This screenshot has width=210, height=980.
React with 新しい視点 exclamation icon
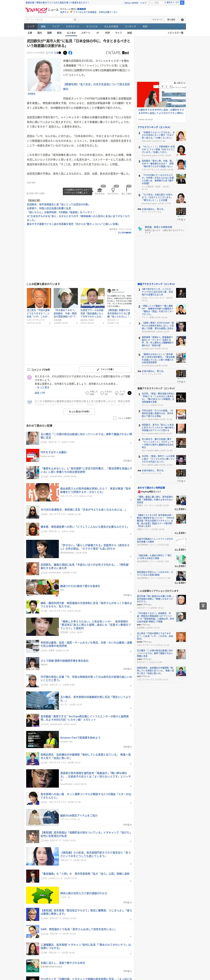pyautogui.click(x=127, y=191)
